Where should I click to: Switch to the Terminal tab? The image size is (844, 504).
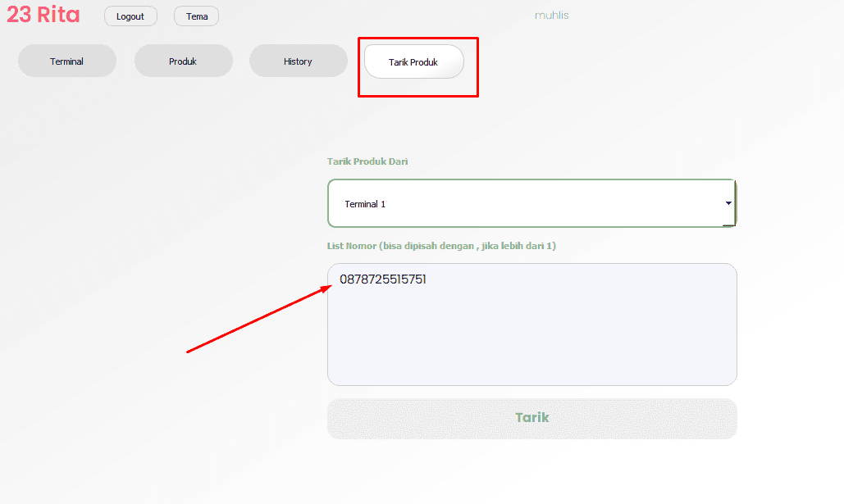coord(66,61)
